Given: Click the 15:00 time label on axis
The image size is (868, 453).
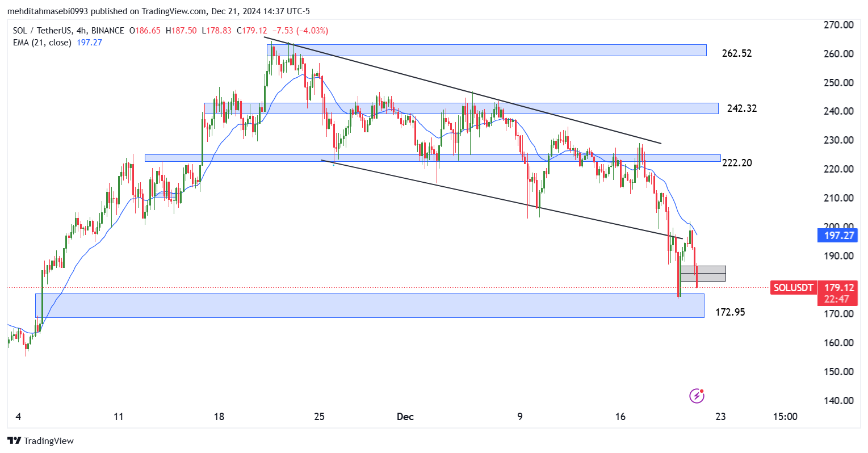Looking at the screenshot, I should [x=785, y=417].
